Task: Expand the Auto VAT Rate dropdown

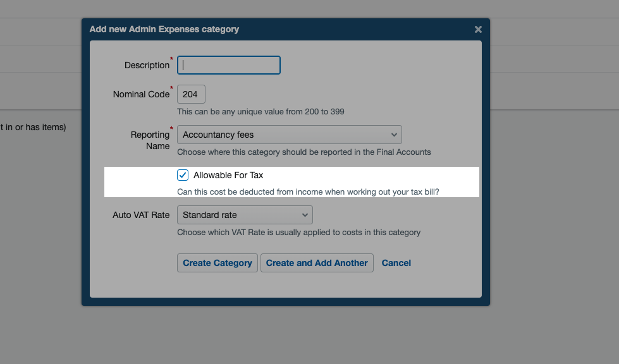Action: click(x=245, y=215)
